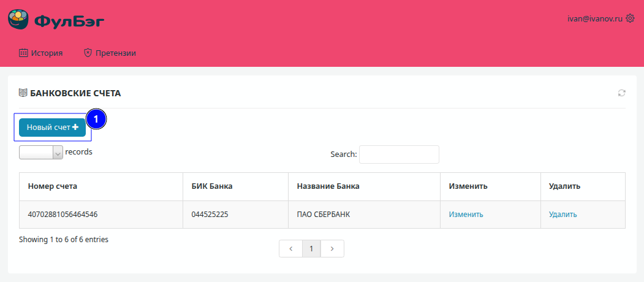Click the numbered 1 annotation badge
Screen dimensions: 644x282
tap(96, 120)
